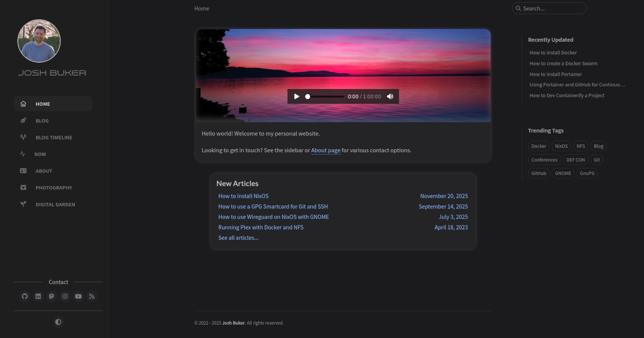The width and height of the screenshot is (644, 338).
Task: Click the Blog pen icon in sidebar
Action: pyautogui.click(x=23, y=120)
